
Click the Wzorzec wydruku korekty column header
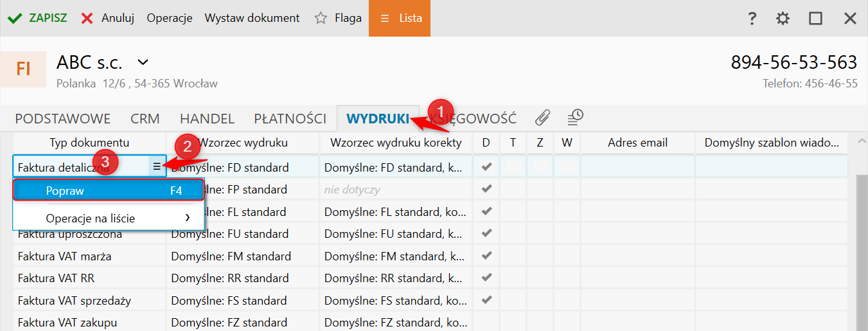(x=395, y=143)
